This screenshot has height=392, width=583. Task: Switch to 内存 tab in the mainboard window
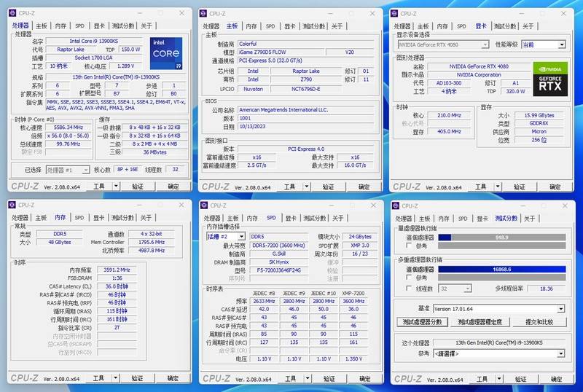[251, 26]
